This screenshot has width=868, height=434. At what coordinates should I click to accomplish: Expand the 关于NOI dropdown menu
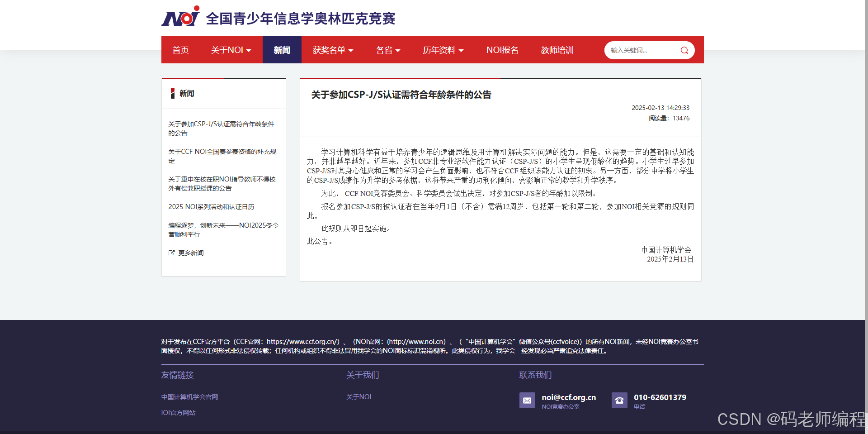point(231,50)
